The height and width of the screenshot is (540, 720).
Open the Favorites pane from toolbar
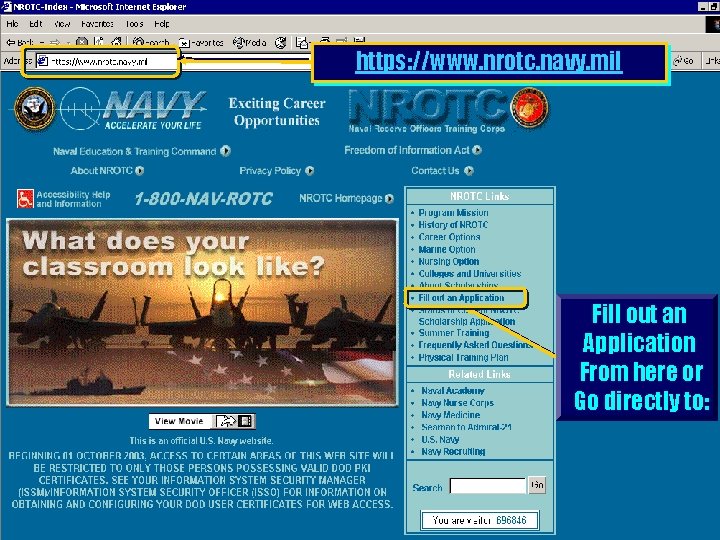click(x=201, y=43)
